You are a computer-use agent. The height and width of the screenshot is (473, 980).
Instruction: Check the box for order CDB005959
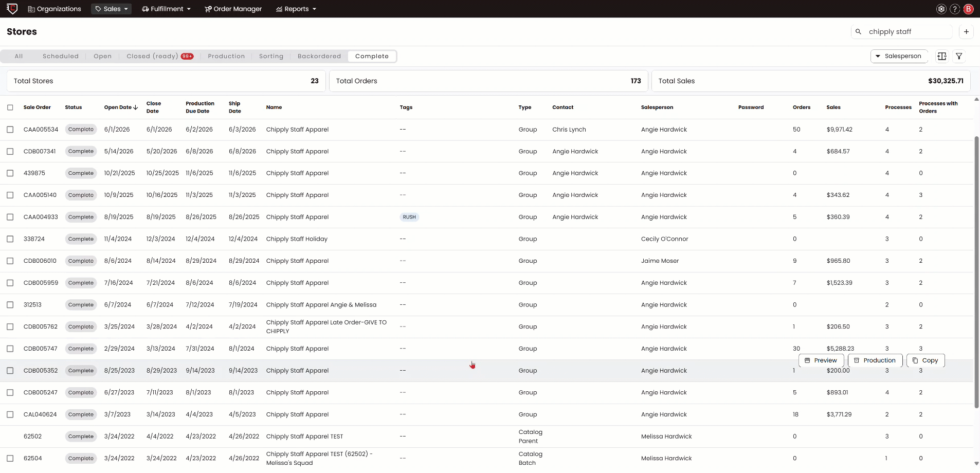pos(10,283)
